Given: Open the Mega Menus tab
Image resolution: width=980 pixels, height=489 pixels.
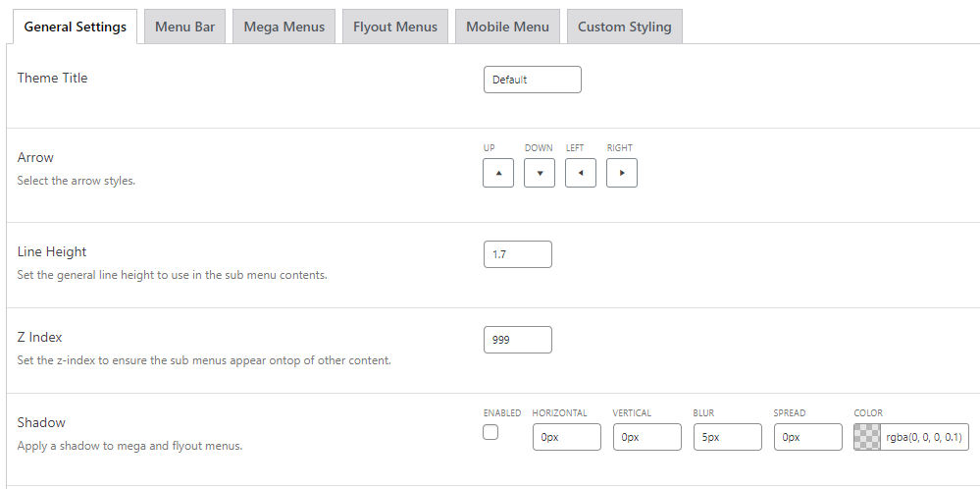Looking at the screenshot, I should pos(284,27).
